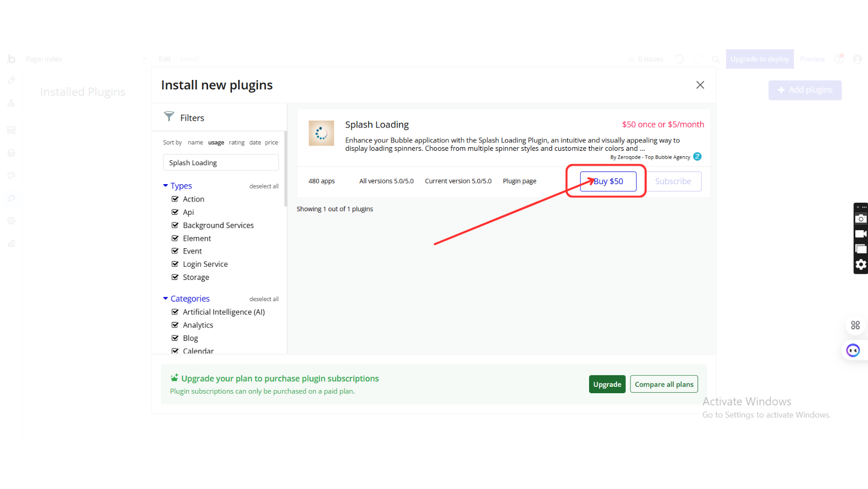Open the recorder settings gear icon
Image resolution: width=868 pixels, height=489 pixels.
tap(861, 265)
